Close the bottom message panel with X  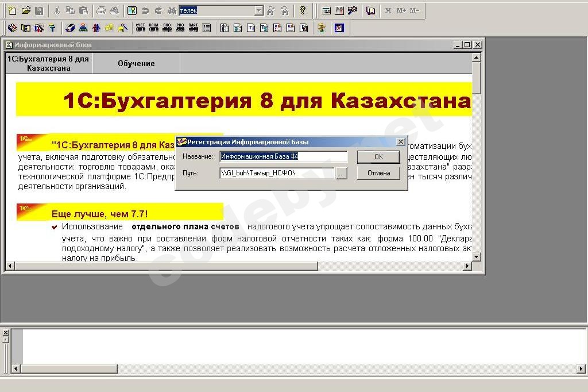6,332
